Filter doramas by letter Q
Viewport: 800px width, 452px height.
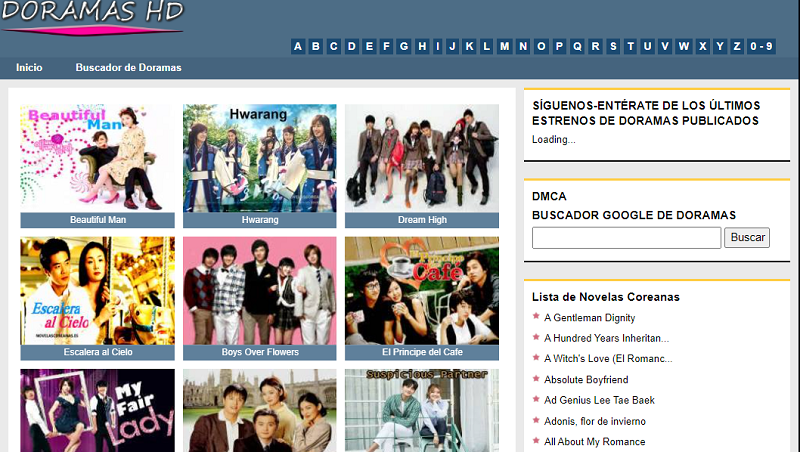tap(577, 46)
